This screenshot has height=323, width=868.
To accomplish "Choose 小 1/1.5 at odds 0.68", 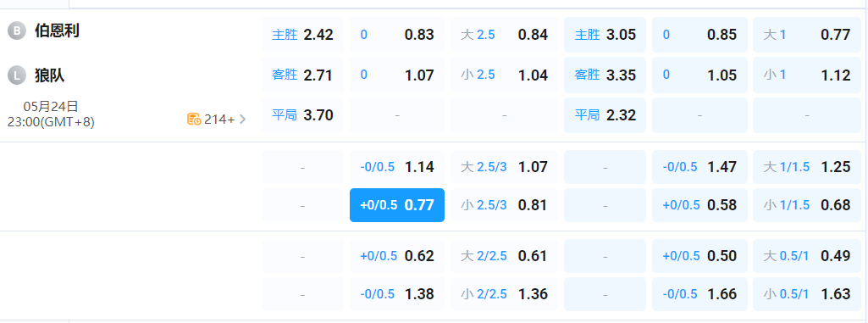I will pyautogui.click(x=807, y=205).
